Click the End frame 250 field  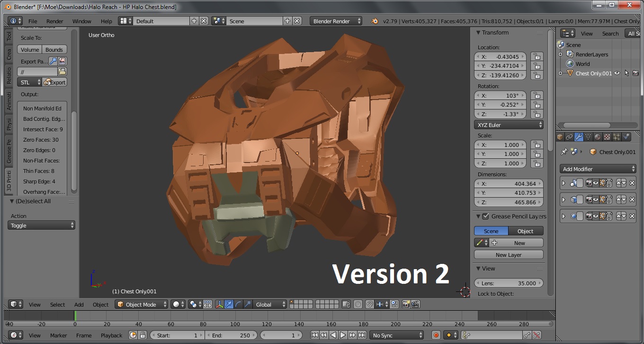click(x=231, y=335)
